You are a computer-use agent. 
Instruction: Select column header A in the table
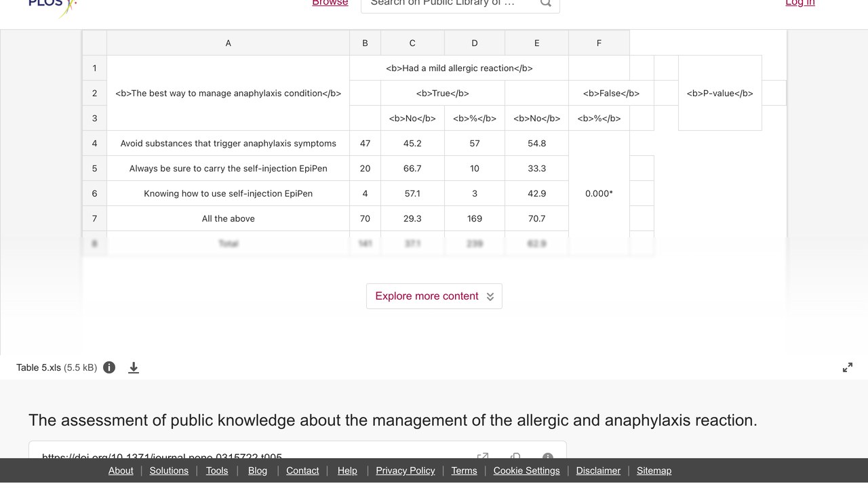point(228,43)
